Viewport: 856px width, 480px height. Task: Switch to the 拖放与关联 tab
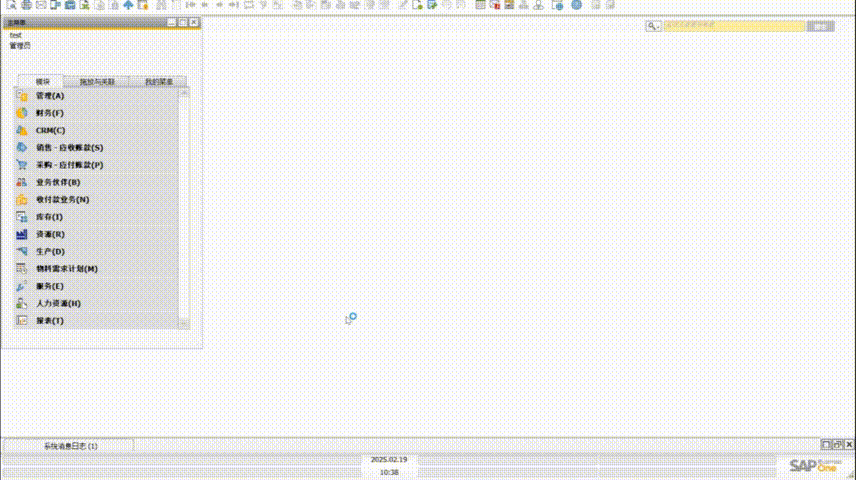point(97,81)
